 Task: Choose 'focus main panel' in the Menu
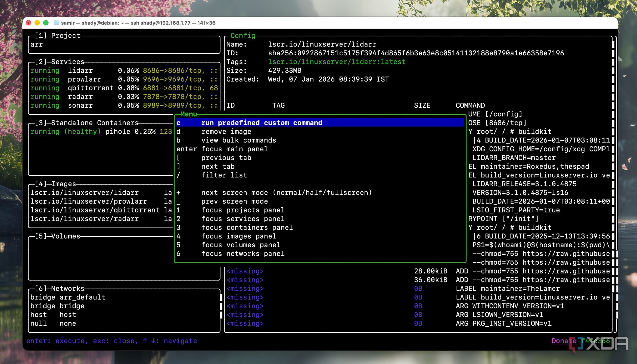(x=320, y=149)
